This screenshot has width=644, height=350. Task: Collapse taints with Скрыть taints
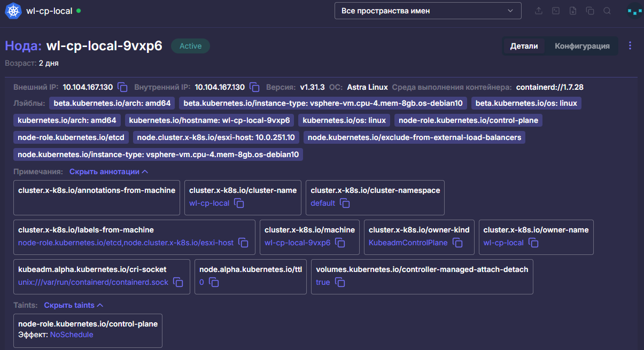[73, 306]
